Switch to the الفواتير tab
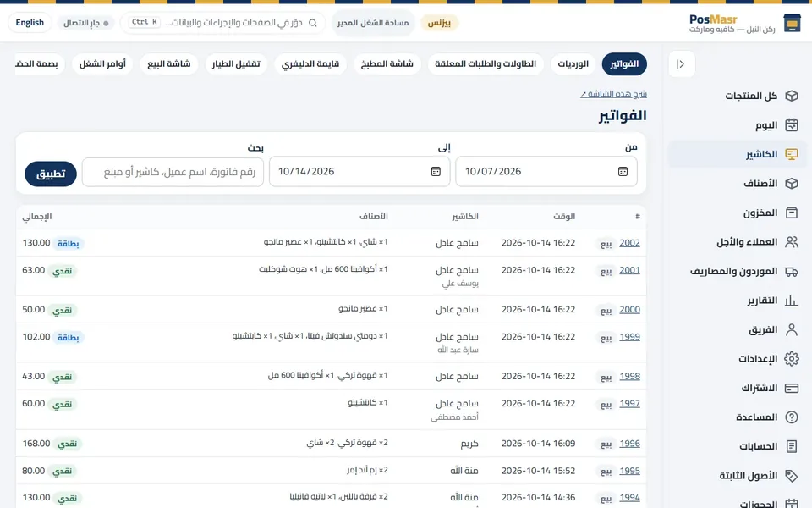This screenshot has height=508, width=812. (624, 63)
